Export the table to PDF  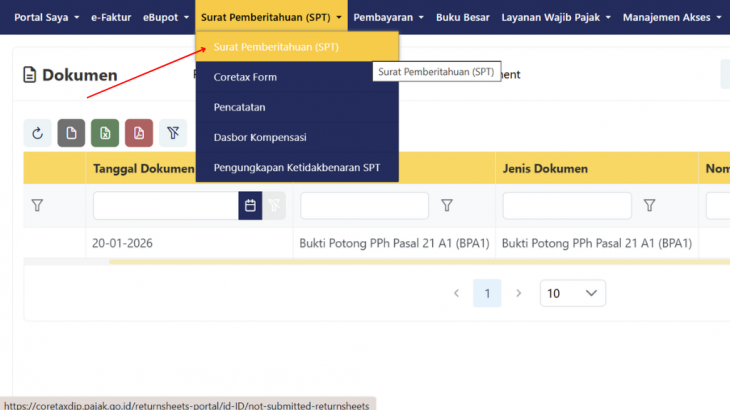tap(139, 133)
